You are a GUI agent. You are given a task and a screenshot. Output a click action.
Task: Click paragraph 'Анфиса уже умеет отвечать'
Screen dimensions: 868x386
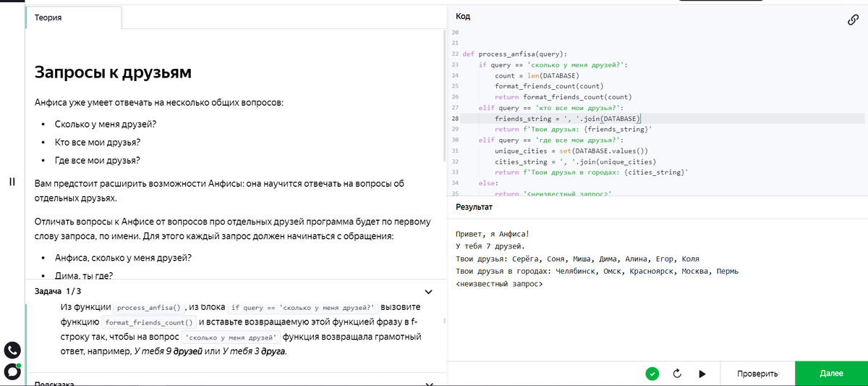click(159, 102)
